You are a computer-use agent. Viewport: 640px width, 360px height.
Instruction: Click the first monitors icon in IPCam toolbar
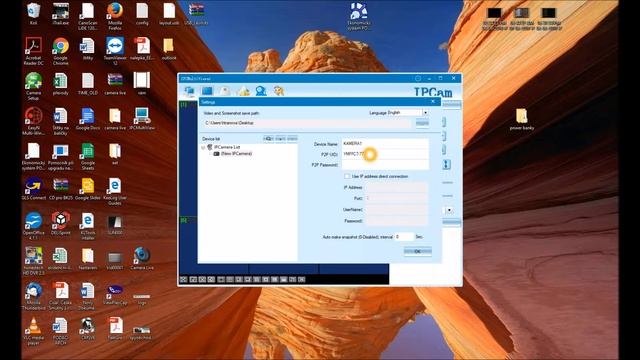pos(189,91)
